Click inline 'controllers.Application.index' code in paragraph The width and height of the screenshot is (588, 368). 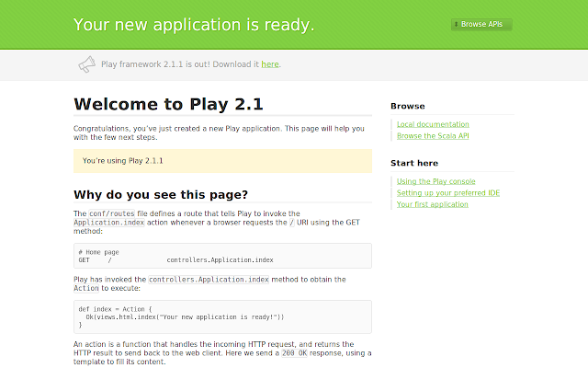[x=209, y=280]
